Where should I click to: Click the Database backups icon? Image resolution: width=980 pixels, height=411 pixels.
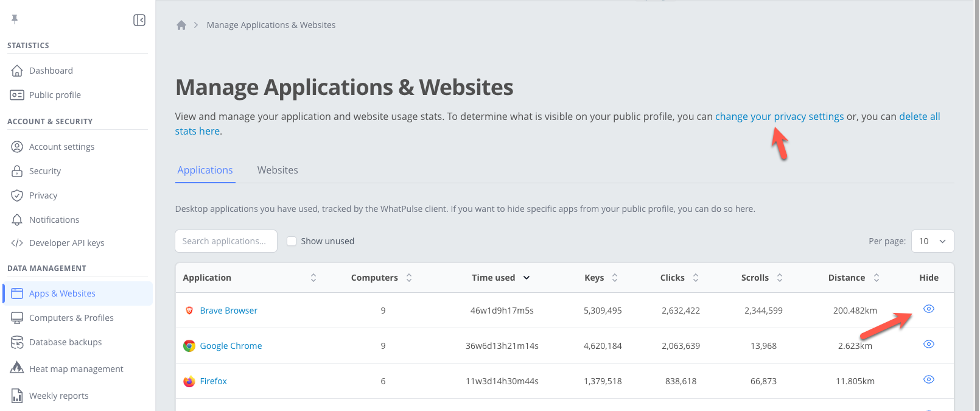pos(17,342)
